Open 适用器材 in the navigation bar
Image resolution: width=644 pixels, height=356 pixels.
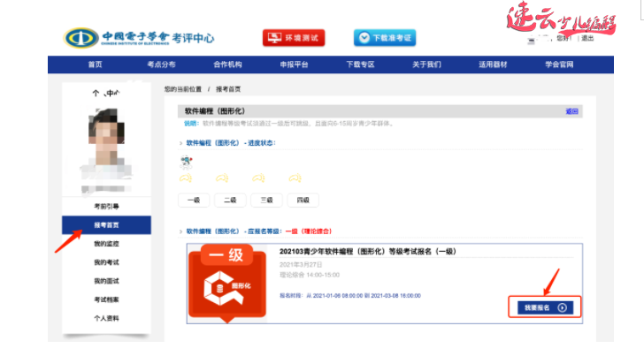pyautogui.click(x=493, y=64)
